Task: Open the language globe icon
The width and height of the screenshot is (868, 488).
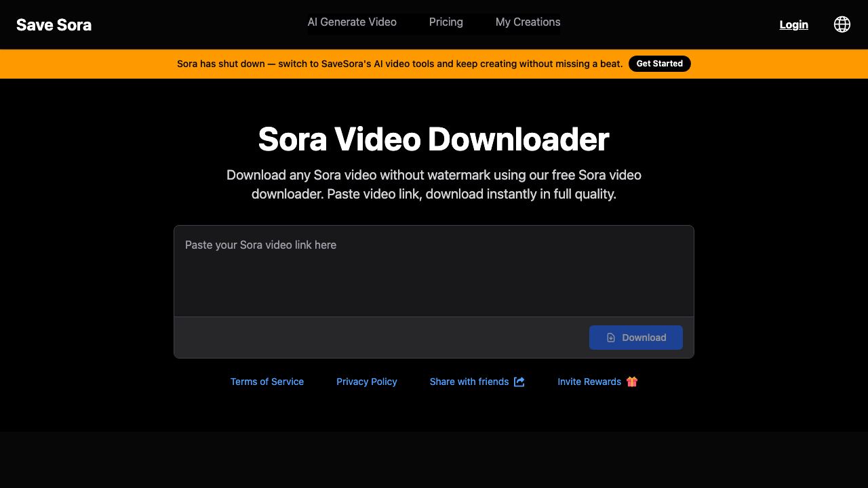Action: tap(842, 24)
